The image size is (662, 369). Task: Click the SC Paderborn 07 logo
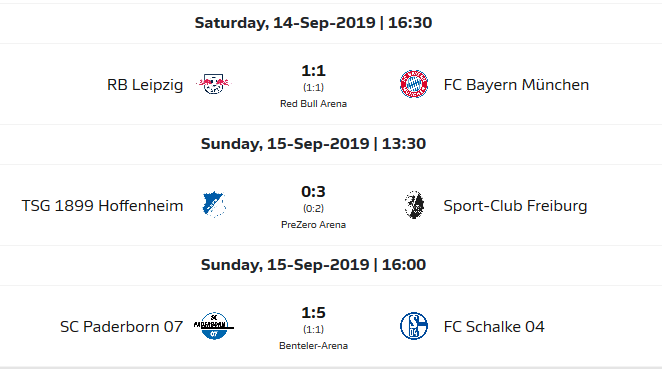tap(214, 326)
